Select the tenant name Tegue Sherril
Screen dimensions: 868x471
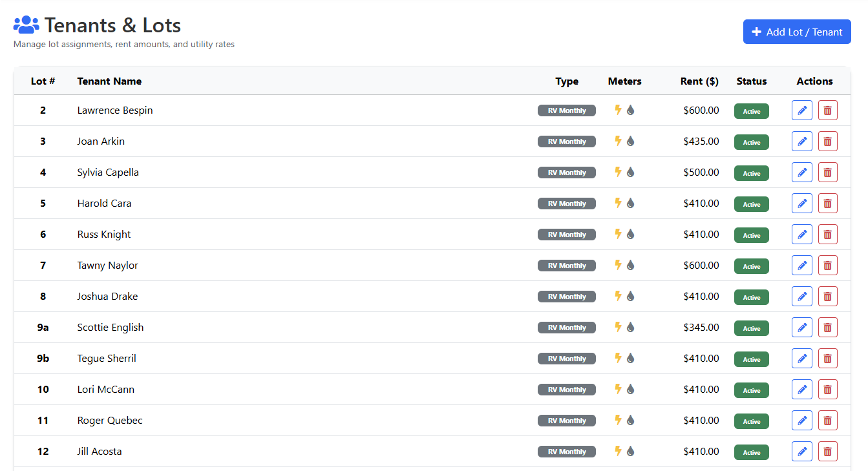(x=107, y=359)
